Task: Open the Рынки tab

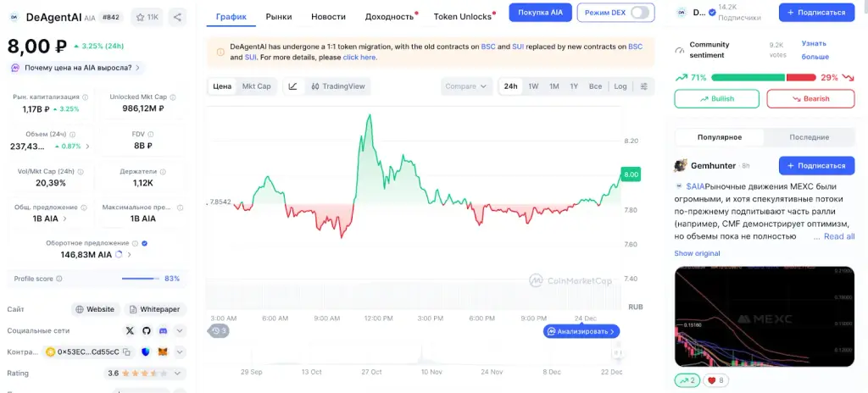Action: click(279, 17)
